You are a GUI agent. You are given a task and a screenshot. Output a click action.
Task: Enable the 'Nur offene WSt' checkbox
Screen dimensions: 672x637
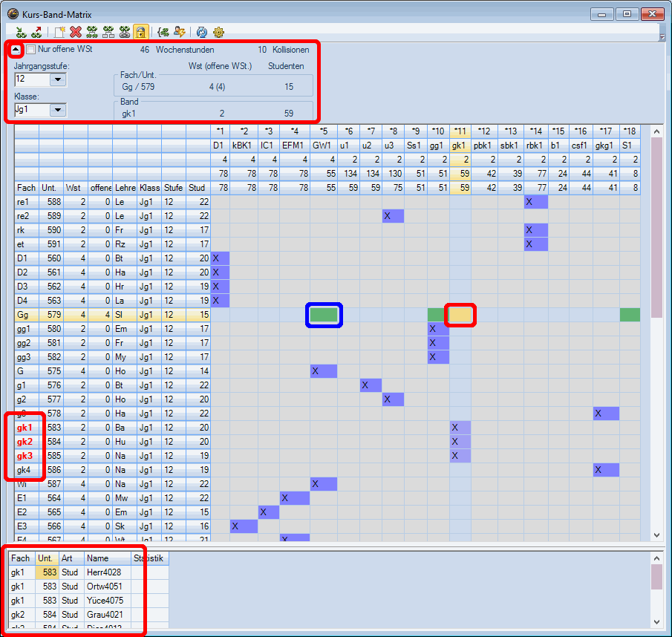(31, 50)
